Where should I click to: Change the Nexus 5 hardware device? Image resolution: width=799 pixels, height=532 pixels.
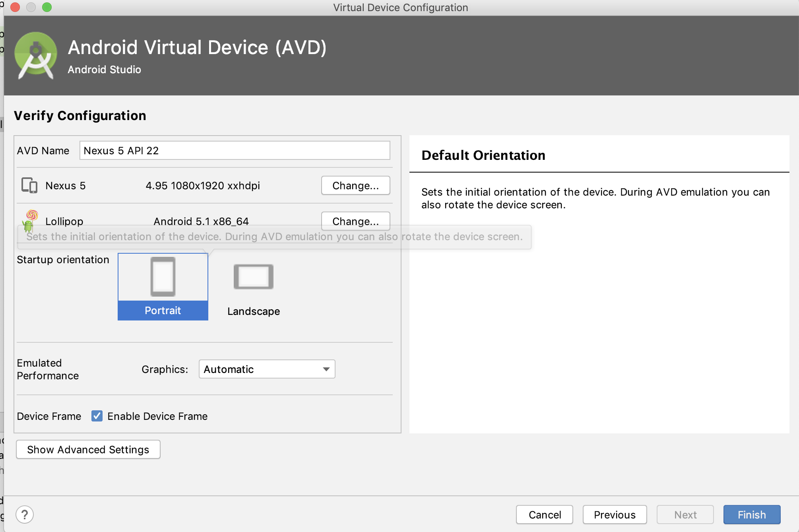[355, 186]
